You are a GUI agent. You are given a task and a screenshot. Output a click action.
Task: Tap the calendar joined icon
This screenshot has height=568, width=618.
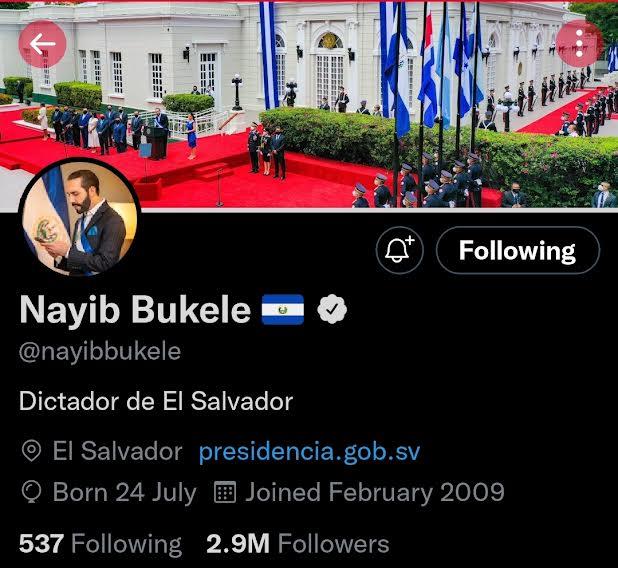click(x=225, y=492)
